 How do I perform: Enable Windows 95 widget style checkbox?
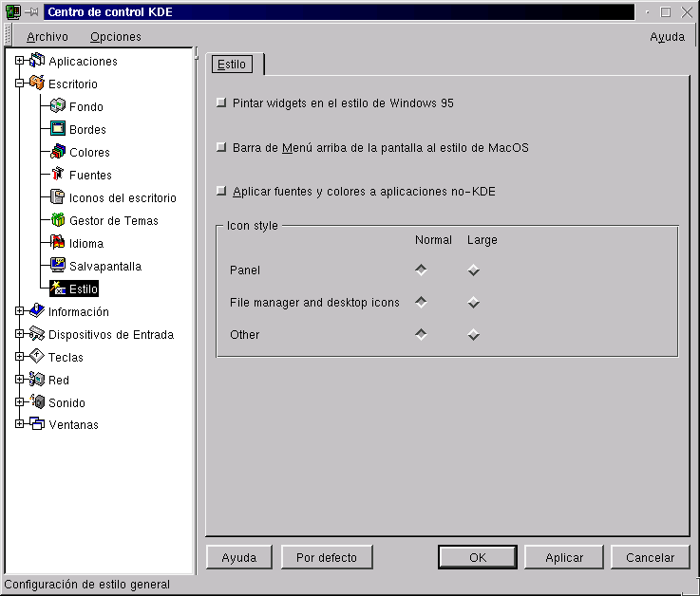tap(221, 102)
